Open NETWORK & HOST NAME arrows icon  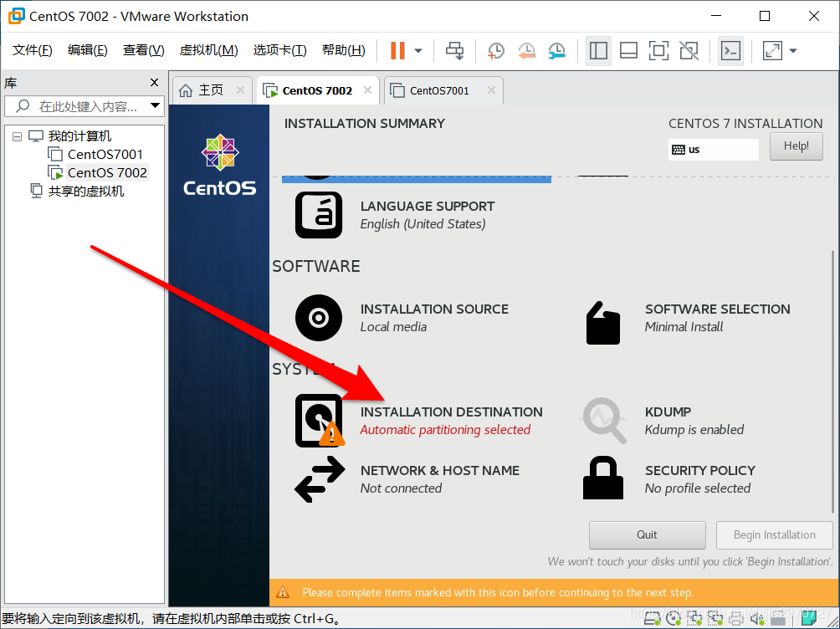pyautogui.click(x=320, y=479)
